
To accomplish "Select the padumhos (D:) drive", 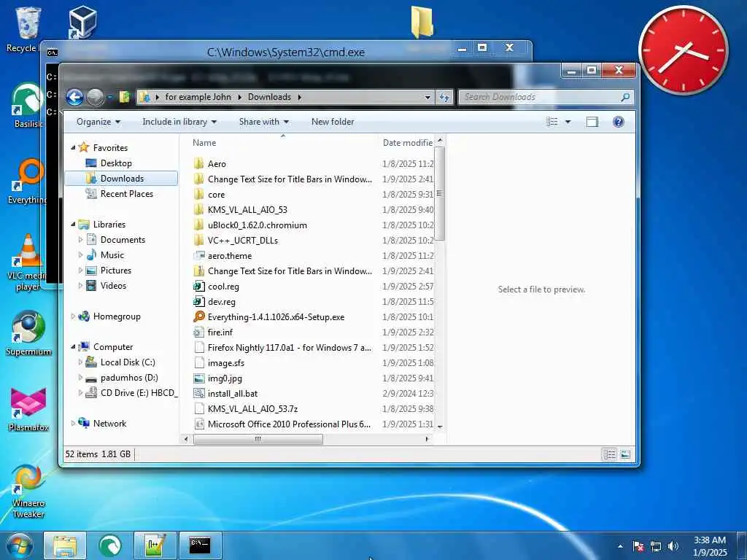I will click(128, 378).
